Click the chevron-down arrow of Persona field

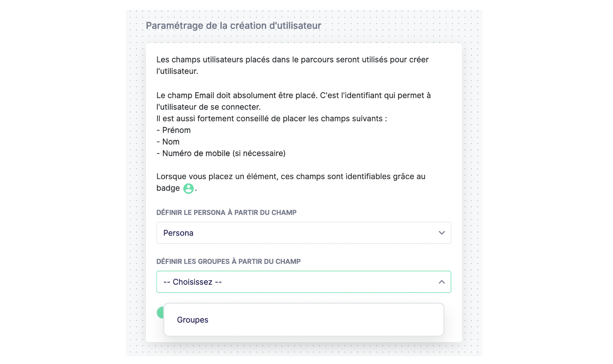tap(442, 233)
